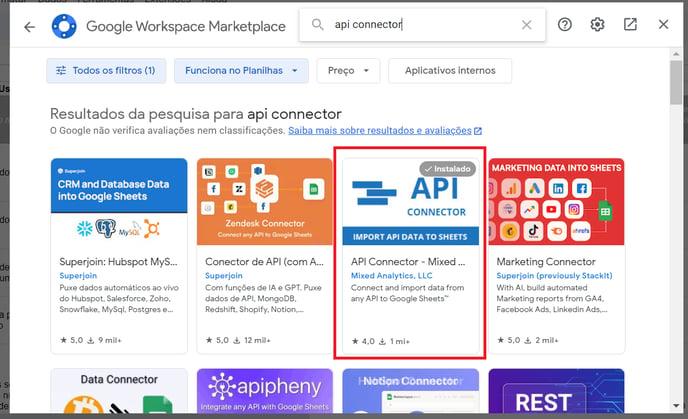Click the Google Workspace Marketplace logo

coord(64,26)
